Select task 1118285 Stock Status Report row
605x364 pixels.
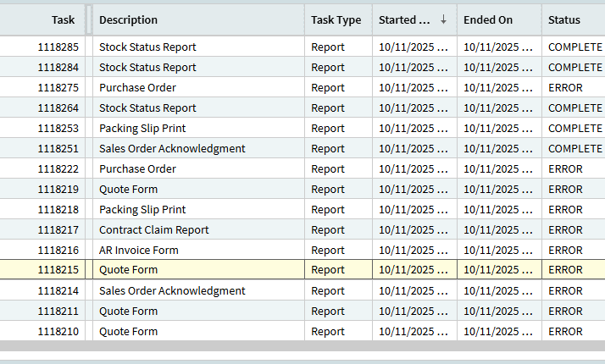pyautogui.click(x=147, y=47)
